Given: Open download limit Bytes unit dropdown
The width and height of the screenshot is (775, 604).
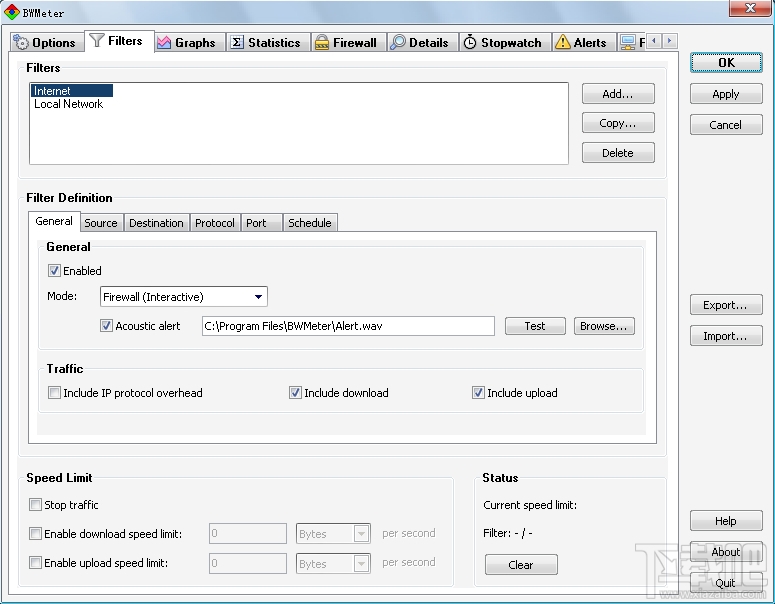Looking at the screenshot, I should coord(333,534).
